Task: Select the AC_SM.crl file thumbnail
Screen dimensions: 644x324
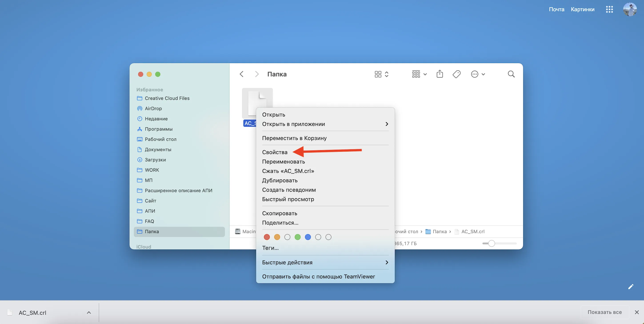Action: tap(257, 103)
